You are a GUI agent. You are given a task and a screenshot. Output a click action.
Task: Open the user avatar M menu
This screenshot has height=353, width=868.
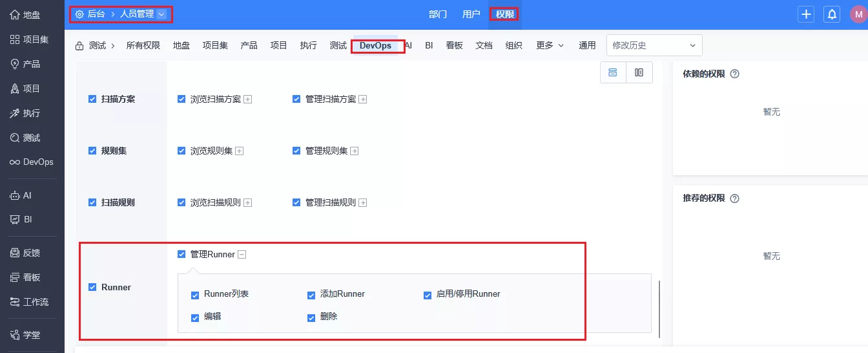pos(858,14)
